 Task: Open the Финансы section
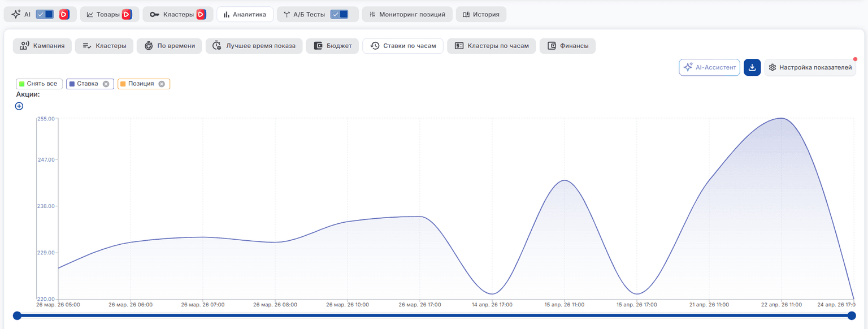[567, 46]
